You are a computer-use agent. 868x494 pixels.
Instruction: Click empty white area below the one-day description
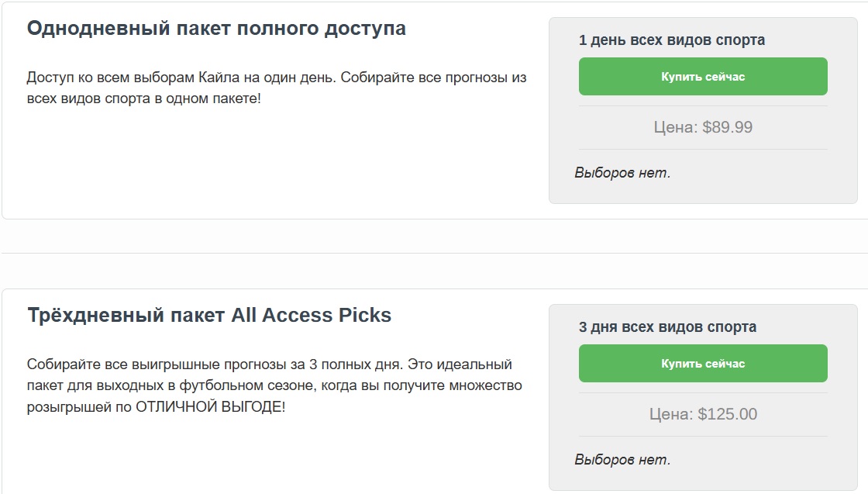coord(271,163)
